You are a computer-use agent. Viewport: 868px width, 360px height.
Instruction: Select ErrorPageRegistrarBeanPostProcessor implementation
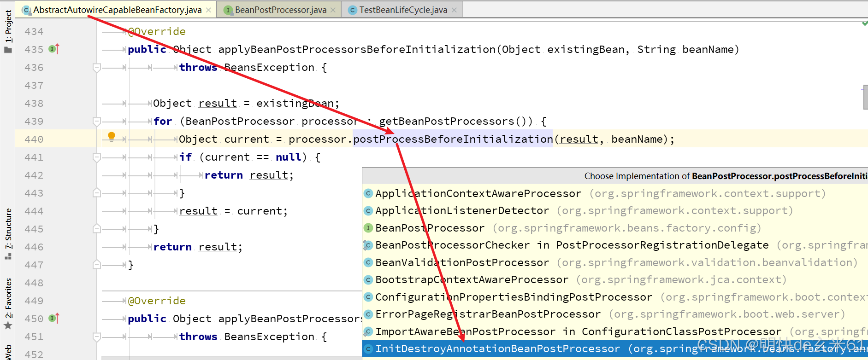[615, 314]
